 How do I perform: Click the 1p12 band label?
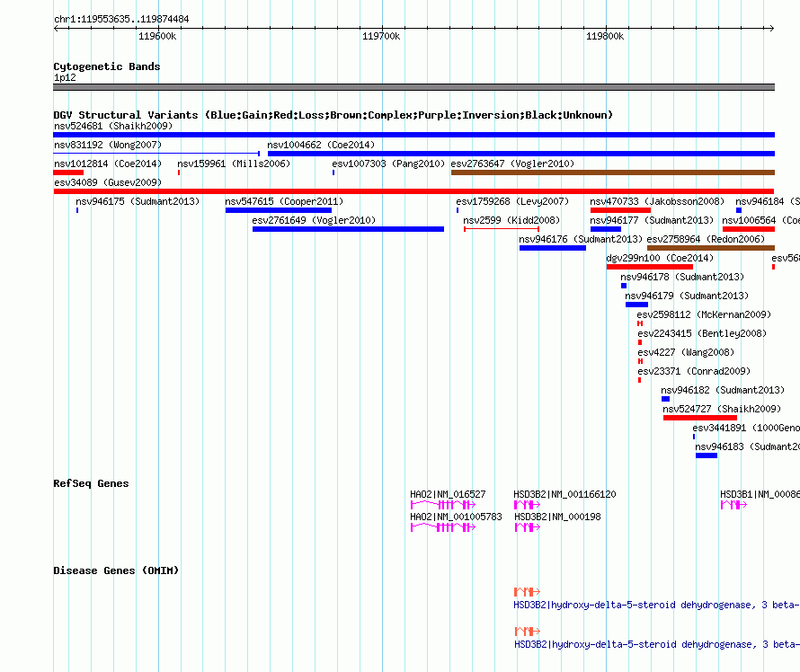pos(65,78)
